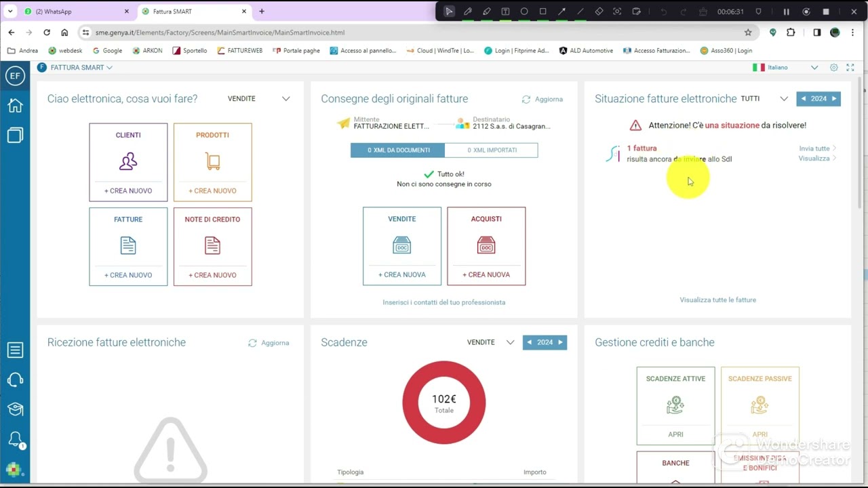
Task: Click Inserisci i contatti del tuo professionista
Action: pyautogui.click(x=444, y=302)
